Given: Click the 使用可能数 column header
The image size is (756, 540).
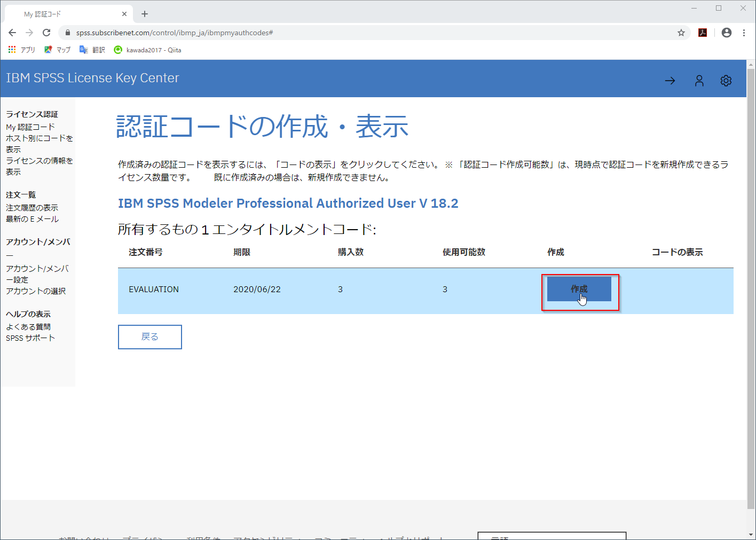Looking at the screenshot, I should point(464,252).
